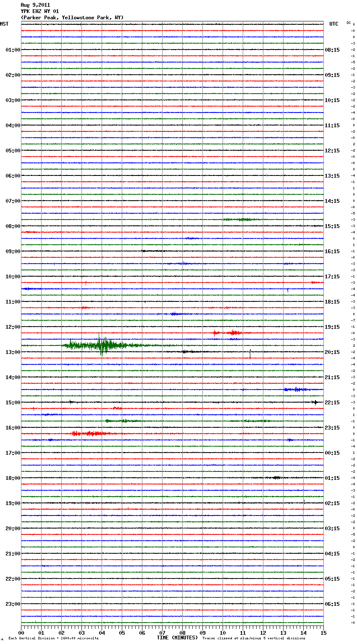Viewport: 357px width, 644px height.
Task: Click the "00:15" UTC time label
Action: click(x=332, y=453)
